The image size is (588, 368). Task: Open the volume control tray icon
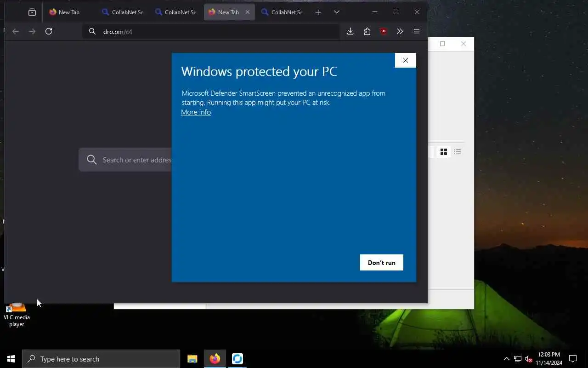528,359
